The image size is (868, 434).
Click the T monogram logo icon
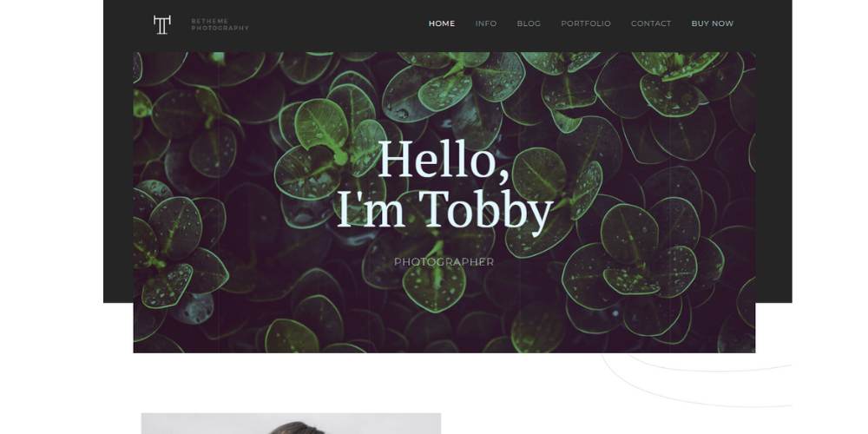pyautogui.click(x=161, y=25)
